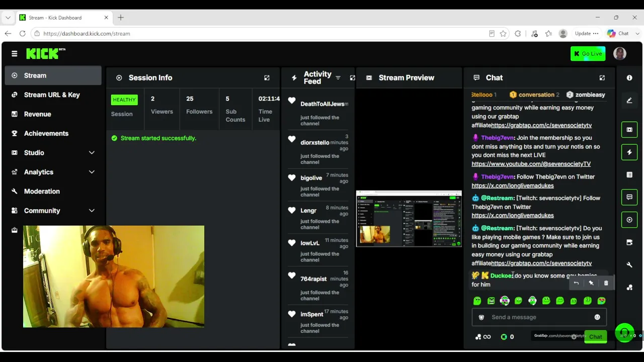The image size is (644, 362).
Task: Toggle the Stream Preview panel icon
Action: (x=629, y=130)
